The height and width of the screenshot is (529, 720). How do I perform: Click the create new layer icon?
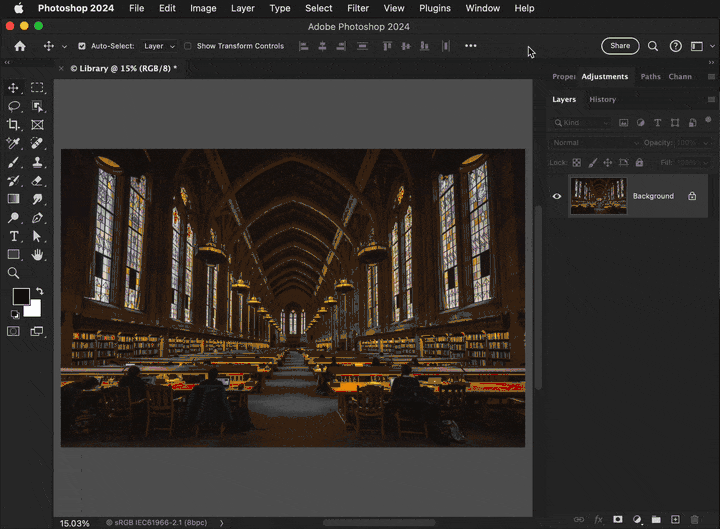click(675, 520)
